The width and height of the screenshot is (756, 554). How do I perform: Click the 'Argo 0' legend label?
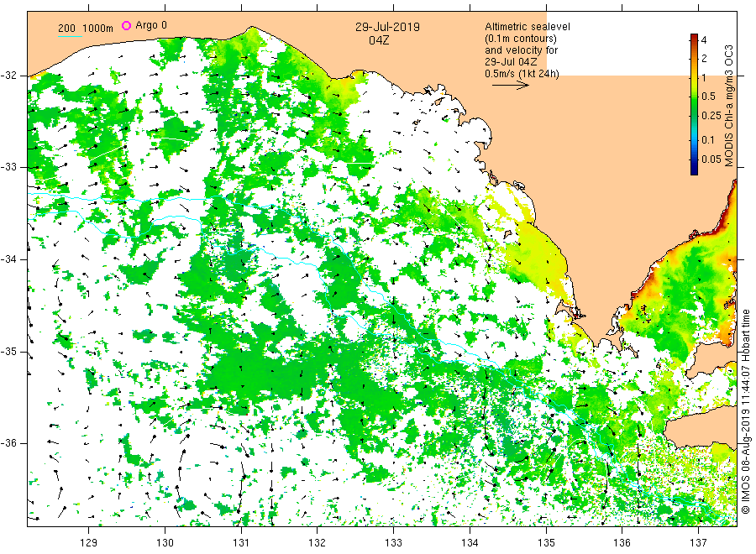click(151, 25)
